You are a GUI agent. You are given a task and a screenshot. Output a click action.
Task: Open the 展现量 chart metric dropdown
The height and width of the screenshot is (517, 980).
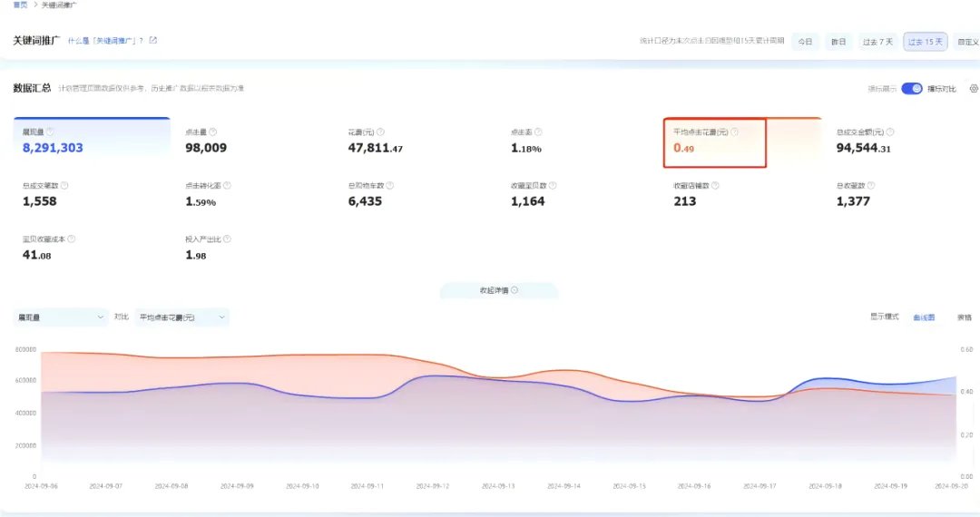(61, 317)
